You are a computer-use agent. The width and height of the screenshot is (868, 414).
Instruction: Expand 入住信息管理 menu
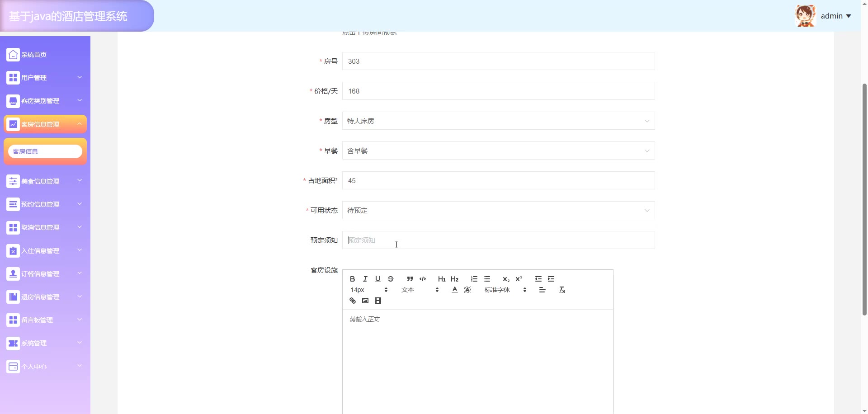45,251
